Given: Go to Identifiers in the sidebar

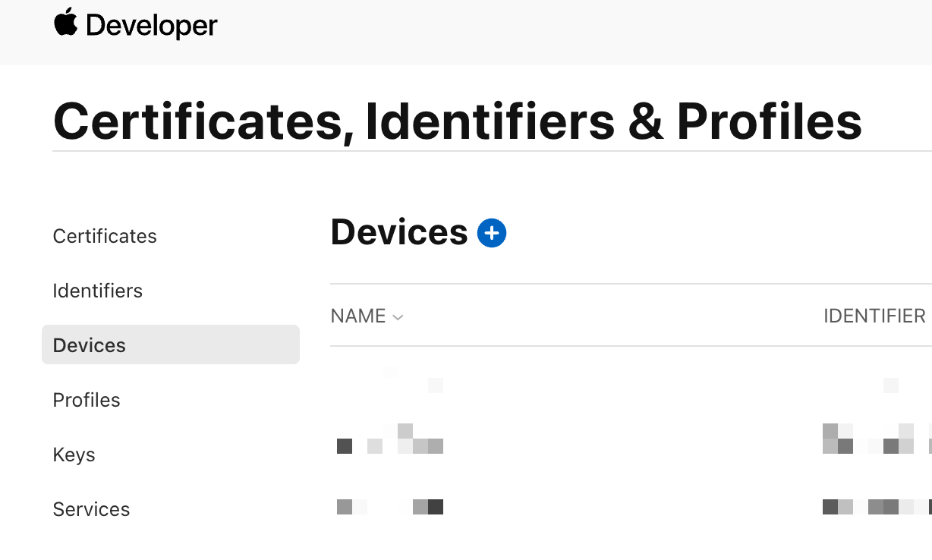Looking at the screenshot, I should 97,291.
